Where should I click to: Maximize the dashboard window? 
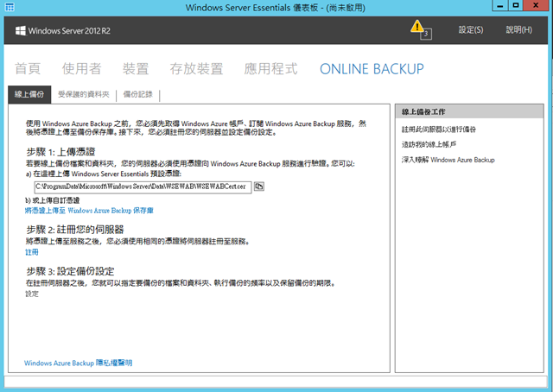click(x=516, y=6)
